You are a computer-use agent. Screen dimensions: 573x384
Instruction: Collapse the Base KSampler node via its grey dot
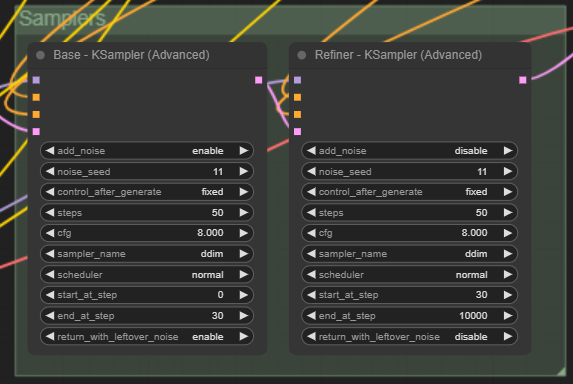pos(41,55)
